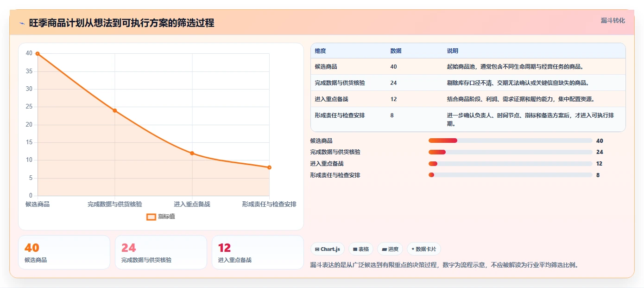Screen dimensions: 644x288
Task: Click the 进入重点备战 label in the progress list
Action: [x=327, y=164]
